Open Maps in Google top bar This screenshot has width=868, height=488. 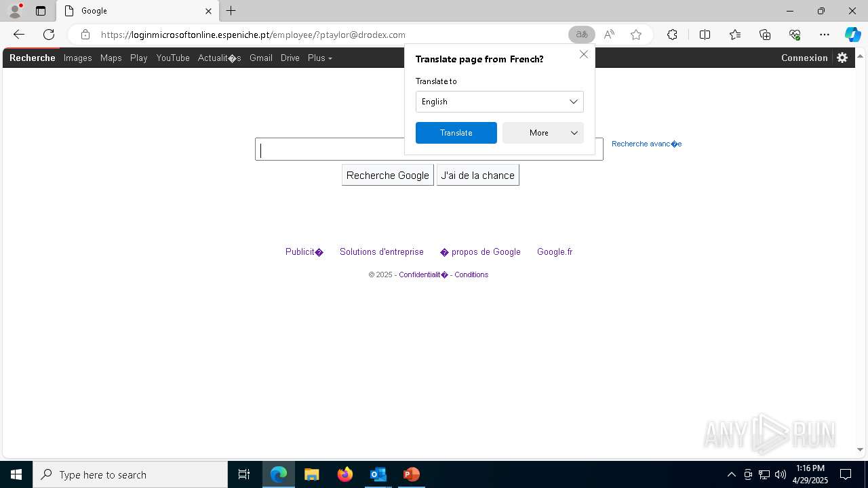(x=111, y=58)
